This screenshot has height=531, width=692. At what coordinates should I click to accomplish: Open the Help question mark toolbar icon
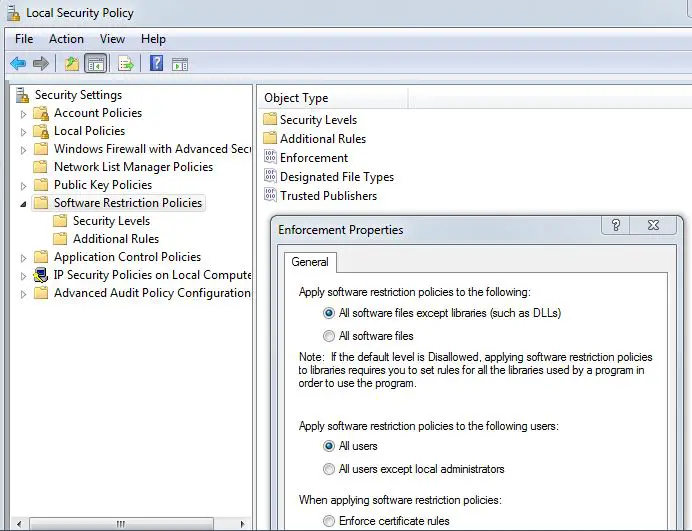(x=157, y=64)
